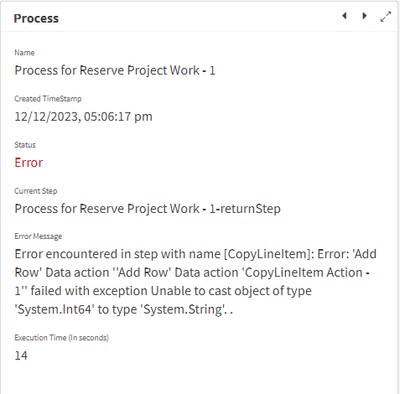Image resolution: width=400 pixels, height=394 pixels.
Task: Select the Execution Time (In seconds) label
Action: tap(62, 338)
